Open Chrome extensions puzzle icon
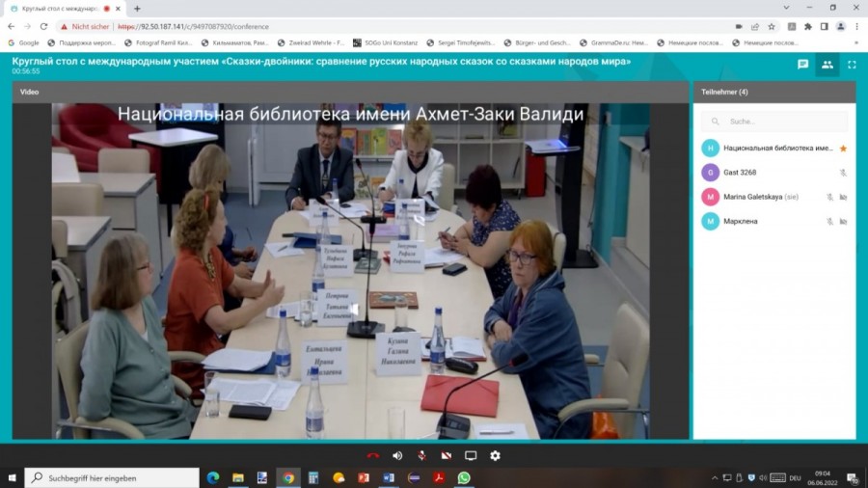Image resolution: width=868 pixels, height=488 pixels. [x=807, y=27]
